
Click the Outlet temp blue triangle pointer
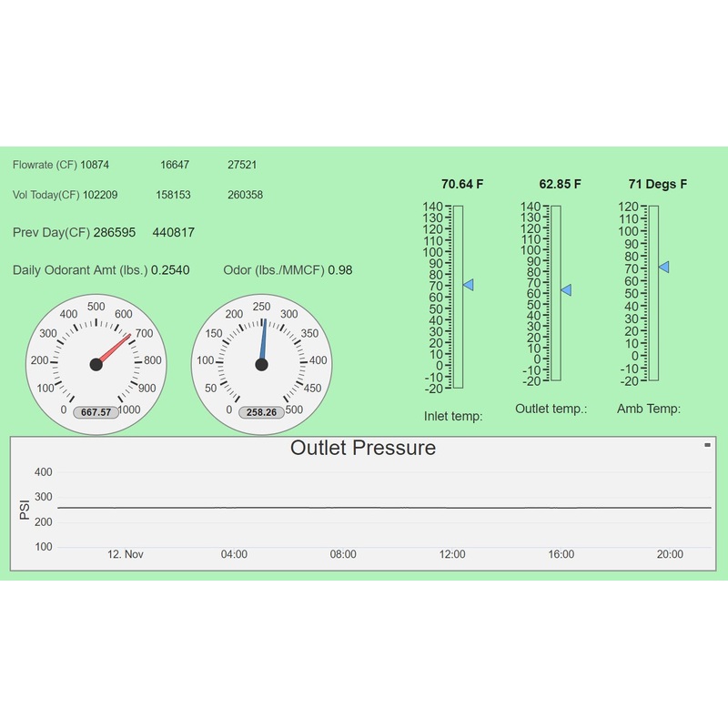tap(566, 289)
